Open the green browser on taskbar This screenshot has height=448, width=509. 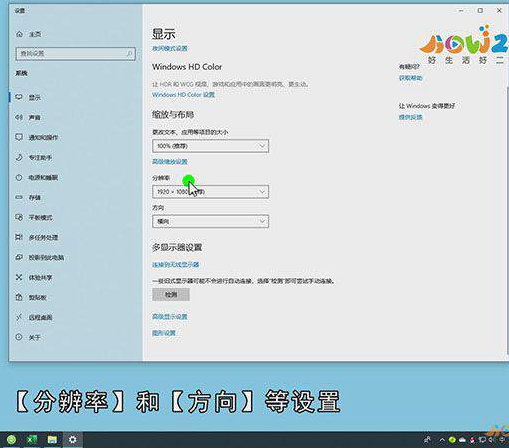click(12, 440)
